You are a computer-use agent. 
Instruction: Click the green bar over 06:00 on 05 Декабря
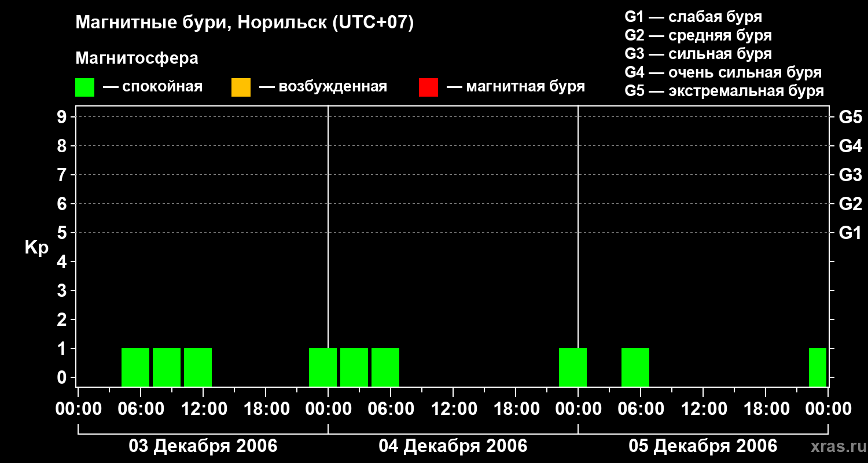coord(635,367)
